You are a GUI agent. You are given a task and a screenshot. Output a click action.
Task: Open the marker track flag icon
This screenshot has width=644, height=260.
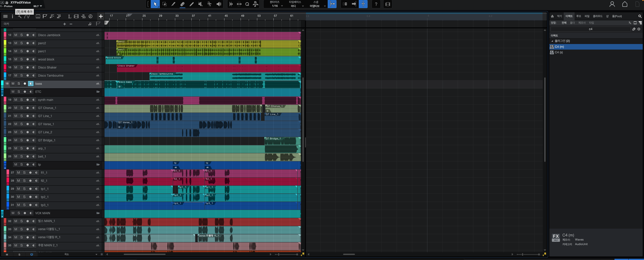click(x=45, y=16)
